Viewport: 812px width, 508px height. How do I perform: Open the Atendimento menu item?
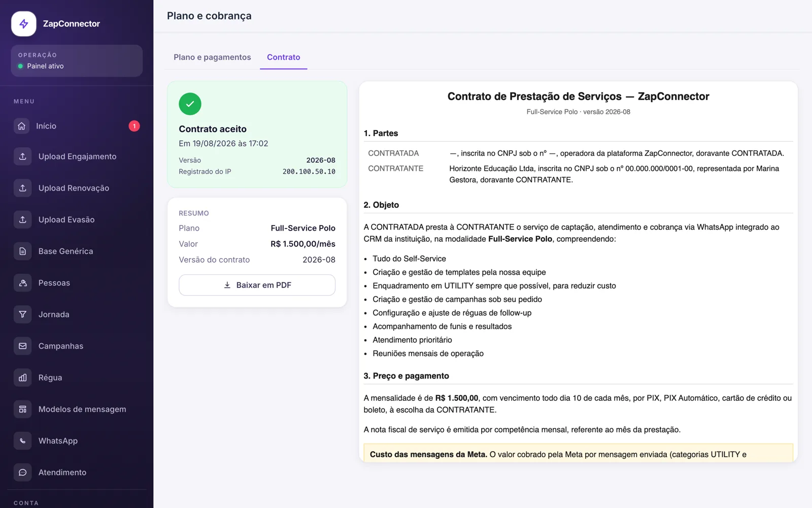click(77, 472)
